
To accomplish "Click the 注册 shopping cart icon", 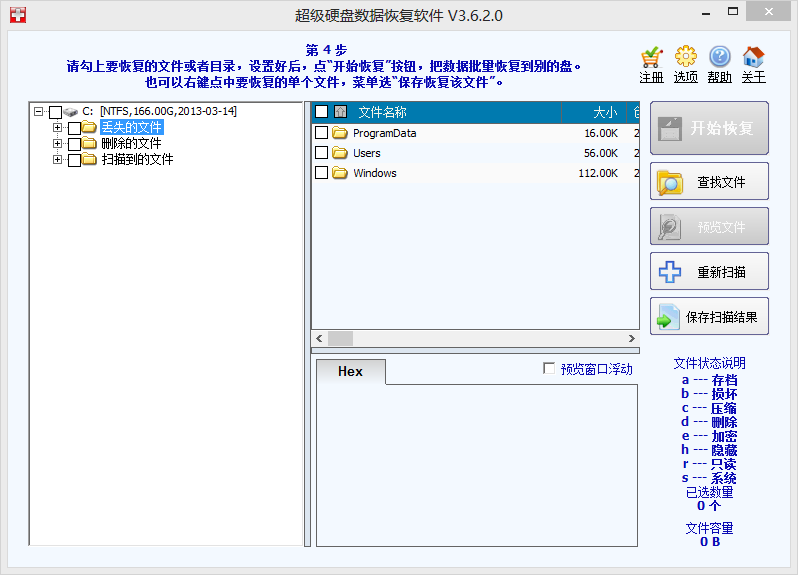I will pyautogui.click(x=651, y=57).
